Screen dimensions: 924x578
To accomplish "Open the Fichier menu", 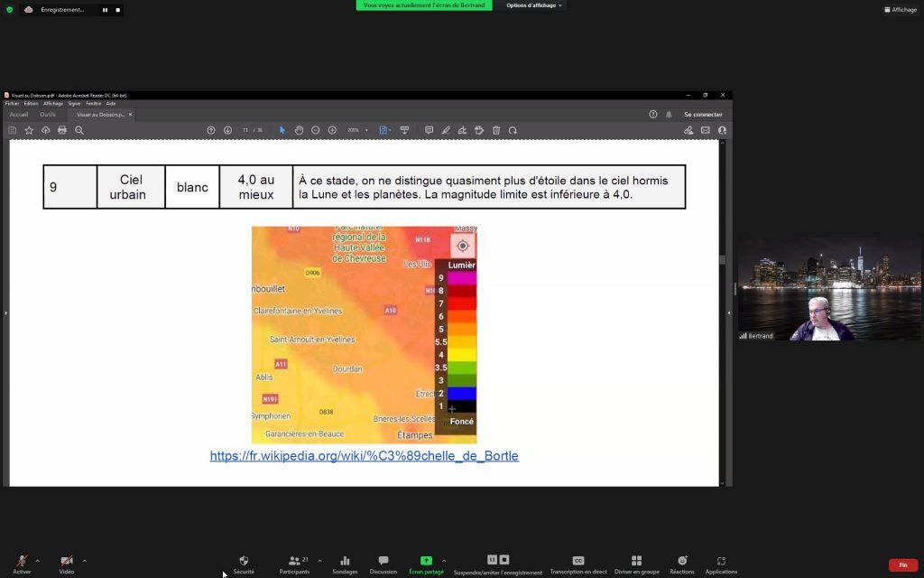I will click(x=12, y=104).
